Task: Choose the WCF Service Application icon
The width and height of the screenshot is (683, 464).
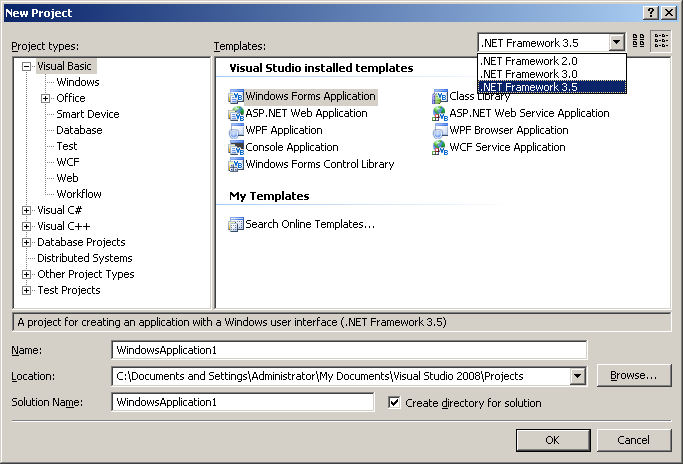Action: [440, 147]
